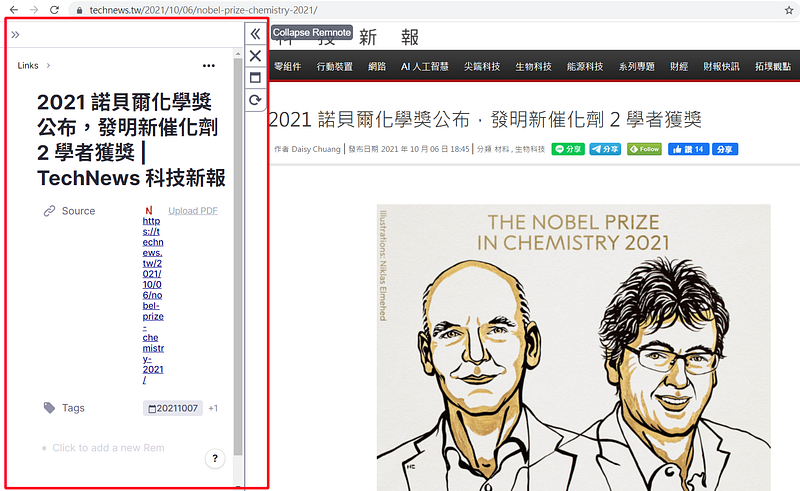Click the lock icon in the address bar
The height and width of the screenshot is (491, 800).
pyautogui.click(x=79, y=10)
